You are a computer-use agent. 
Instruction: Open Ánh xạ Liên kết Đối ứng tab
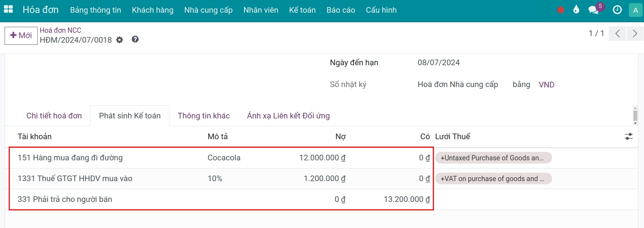[289, 116]
